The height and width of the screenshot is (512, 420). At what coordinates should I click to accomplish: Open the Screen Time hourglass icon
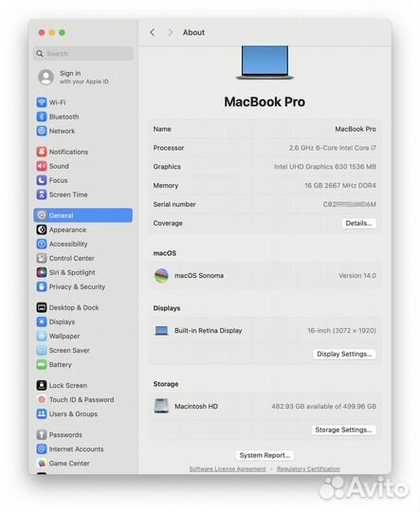[x=42, y=194]
